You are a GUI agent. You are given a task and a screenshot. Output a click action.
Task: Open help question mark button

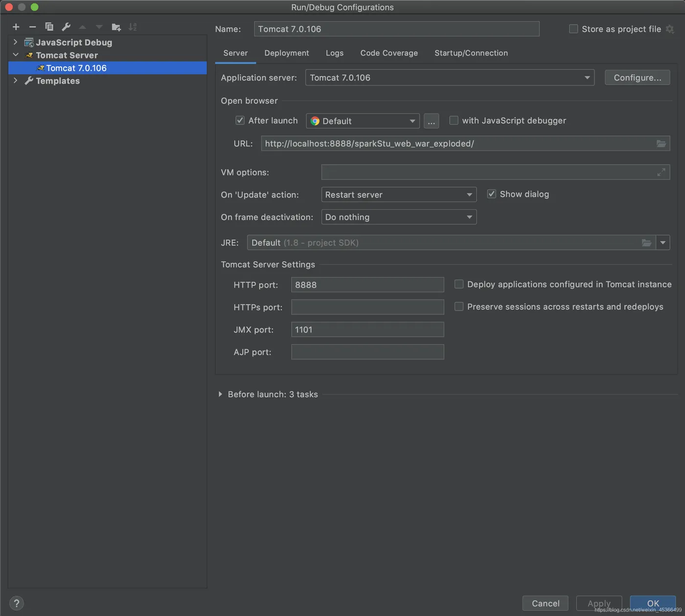(x=16, y=603)
